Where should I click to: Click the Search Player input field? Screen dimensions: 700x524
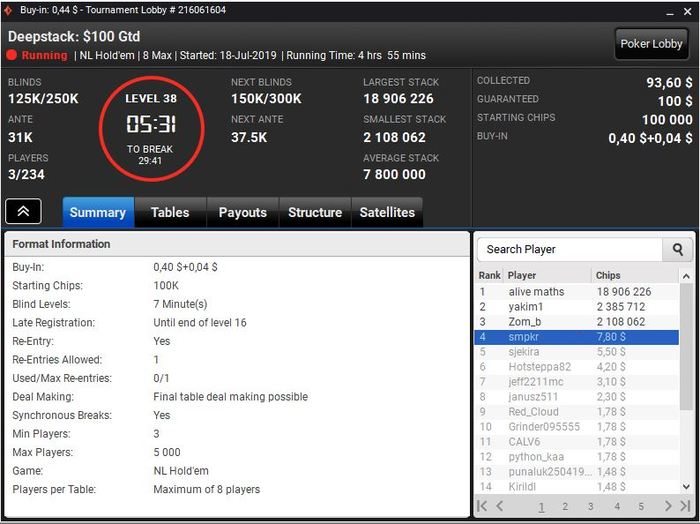pos(570,250)
